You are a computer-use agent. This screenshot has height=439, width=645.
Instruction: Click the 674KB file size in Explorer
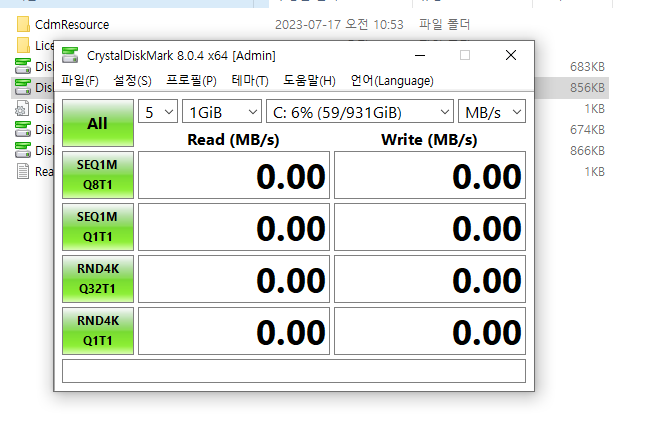coord(587,130)
